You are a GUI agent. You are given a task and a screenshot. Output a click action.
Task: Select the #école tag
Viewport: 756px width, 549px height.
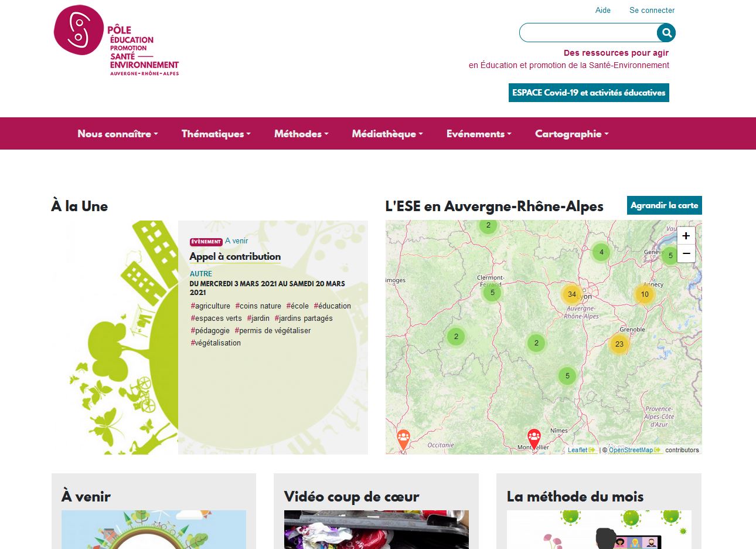tap(298, 306)
